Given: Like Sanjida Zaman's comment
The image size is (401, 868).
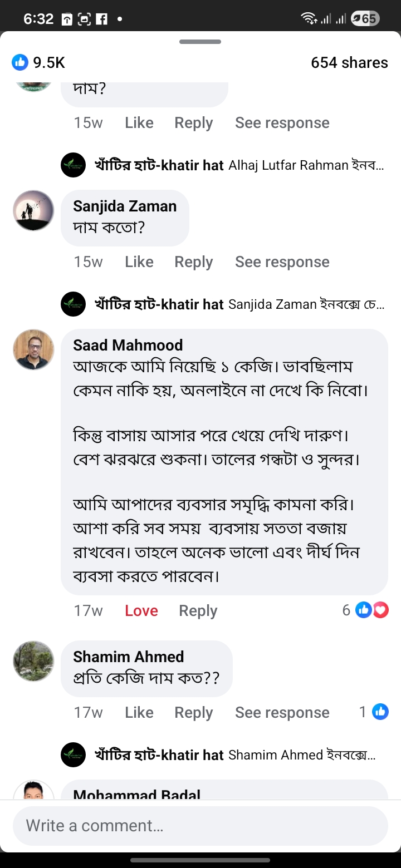Looking at the screenshot, I should (x=139, y=262).
